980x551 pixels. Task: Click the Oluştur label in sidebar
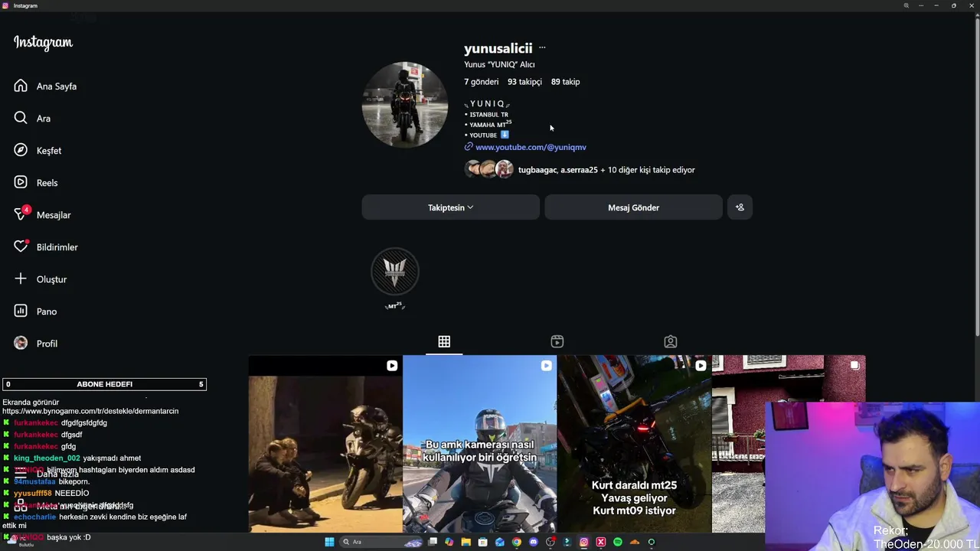(52, 279)
